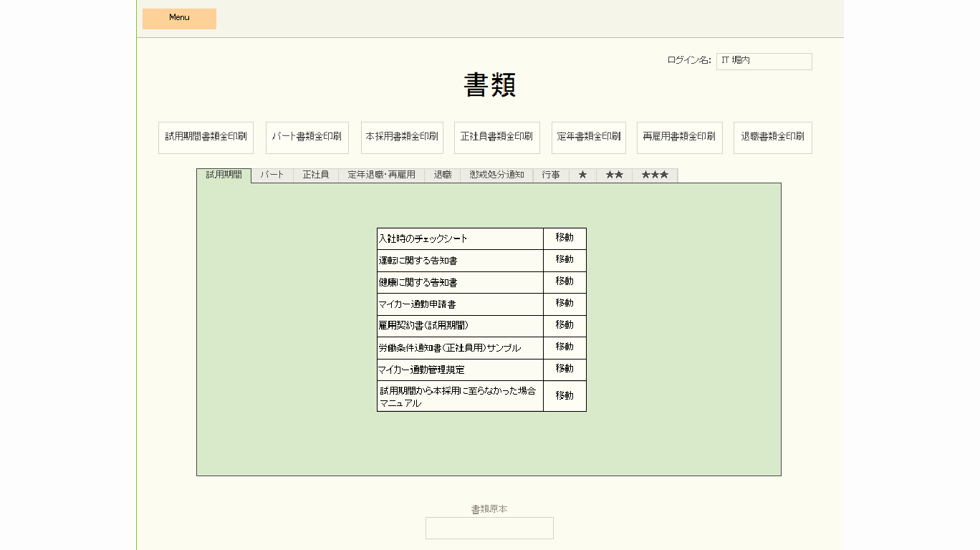This screenshot has width=980, height=550.
Task: Click 移動 for マイカー通勤申請書
Action: click(565, 304)
